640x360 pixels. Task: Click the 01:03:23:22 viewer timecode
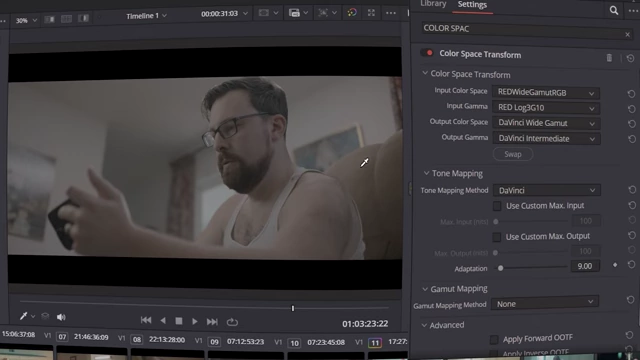(x=365, y=324)
